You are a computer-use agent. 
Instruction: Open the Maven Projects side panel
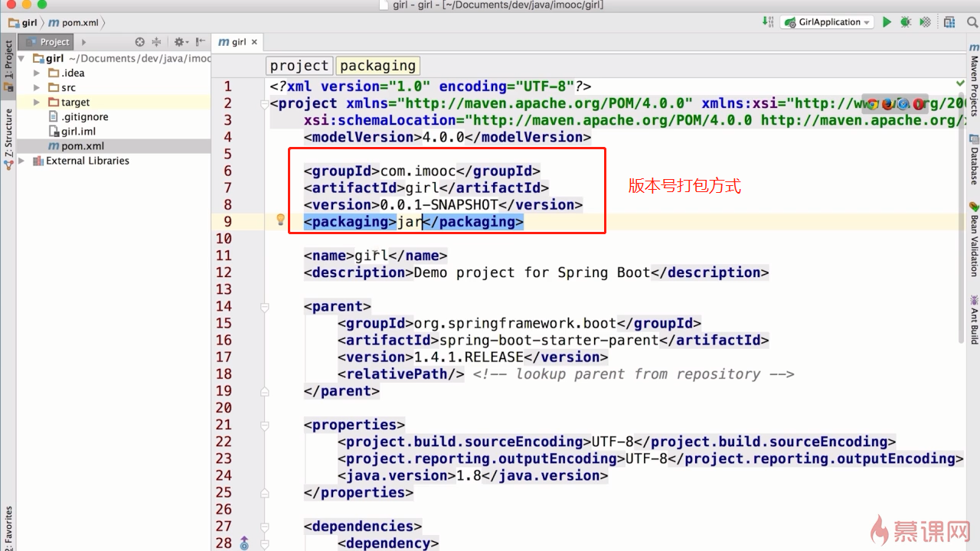click(x=974, y=80)
